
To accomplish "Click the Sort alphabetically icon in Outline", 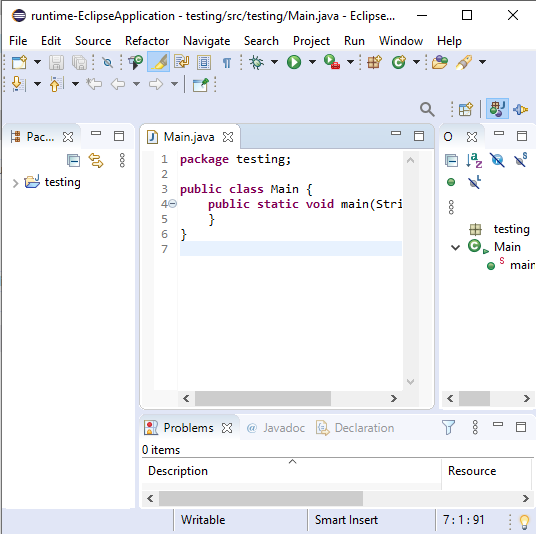I will coord(474,160).
